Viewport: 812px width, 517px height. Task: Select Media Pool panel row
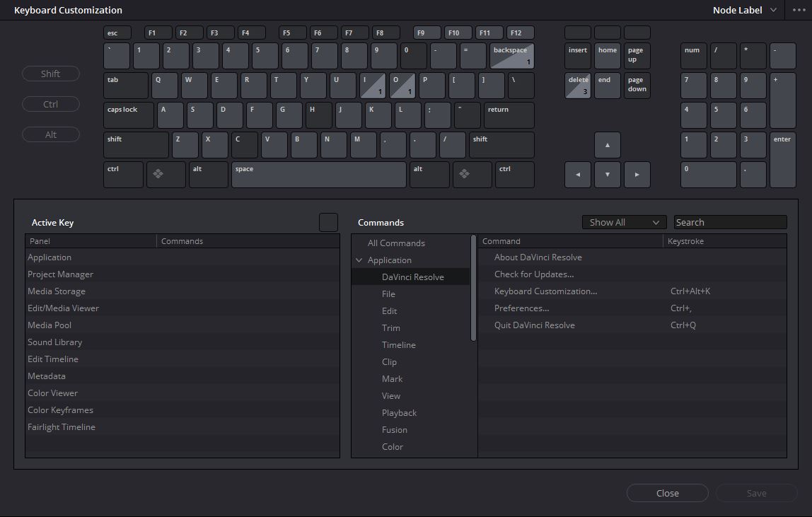click(x=182, y=325)
